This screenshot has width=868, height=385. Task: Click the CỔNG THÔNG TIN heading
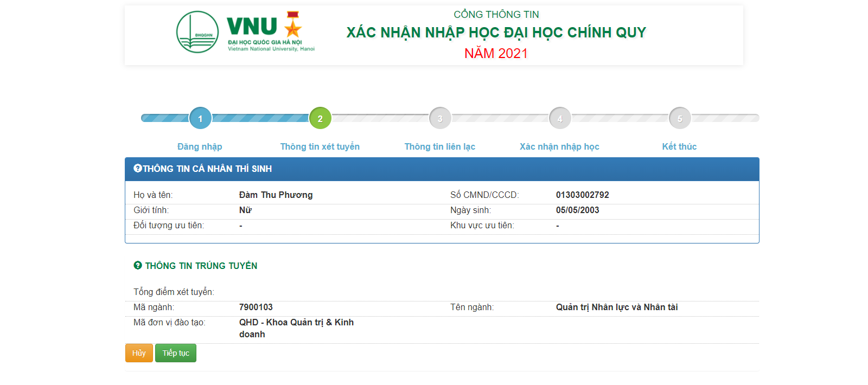coord(496,15)
